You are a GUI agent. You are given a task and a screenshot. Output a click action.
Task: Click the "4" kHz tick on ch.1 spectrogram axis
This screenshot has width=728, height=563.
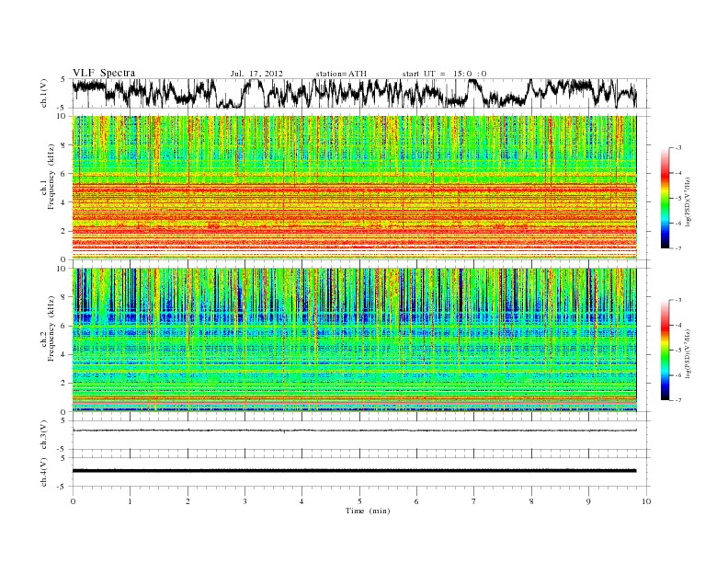[63, 202]
